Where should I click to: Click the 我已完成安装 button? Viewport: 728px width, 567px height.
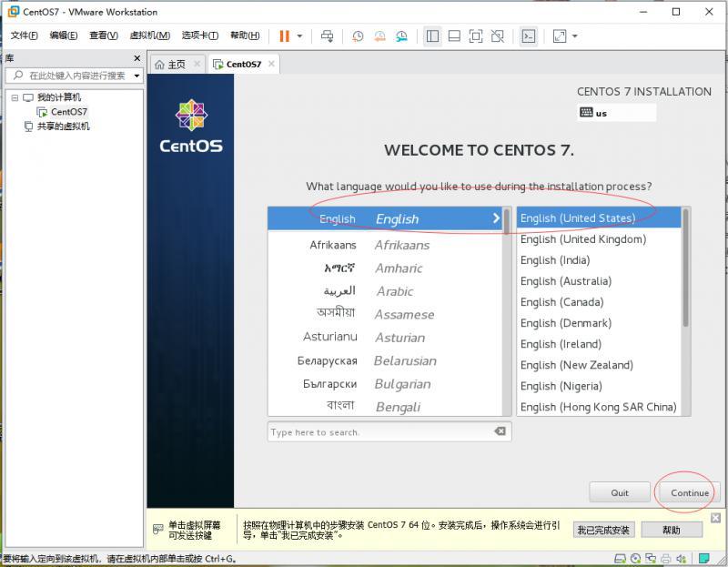pos(603,530)
